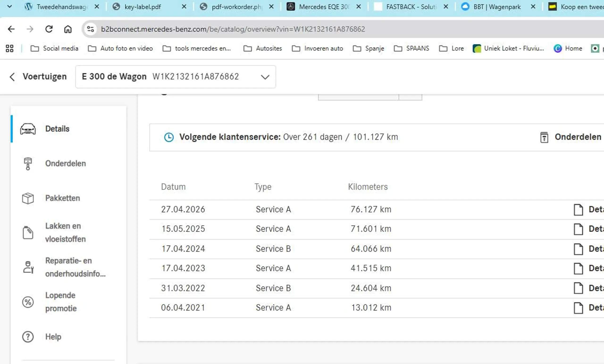Select Pakketten in the sidebar menu
This screenshot has width=604, height=364.
click(63, 198)
